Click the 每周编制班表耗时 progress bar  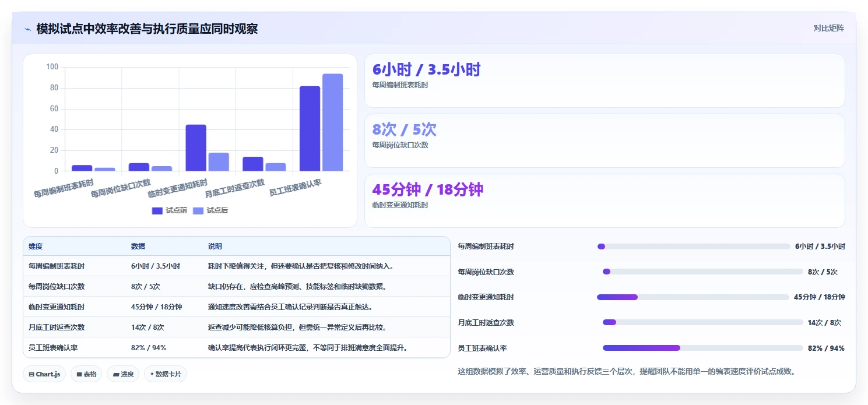tap(694, 246)
